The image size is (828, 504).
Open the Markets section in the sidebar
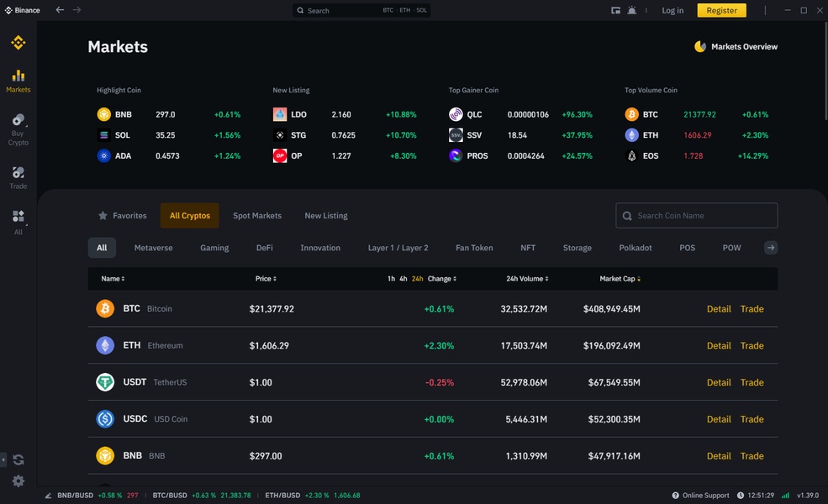pyautogui.click(x=18, y=80)
